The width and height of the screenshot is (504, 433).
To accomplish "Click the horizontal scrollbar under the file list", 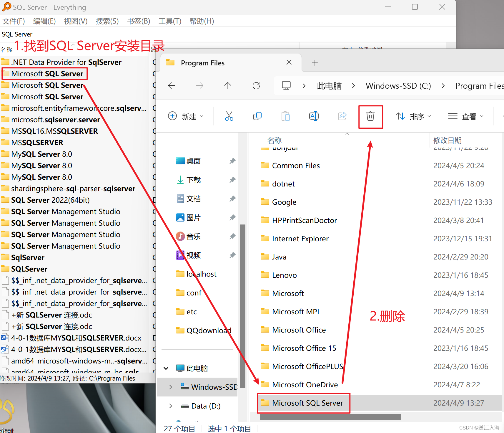I will tap(330, 417).
